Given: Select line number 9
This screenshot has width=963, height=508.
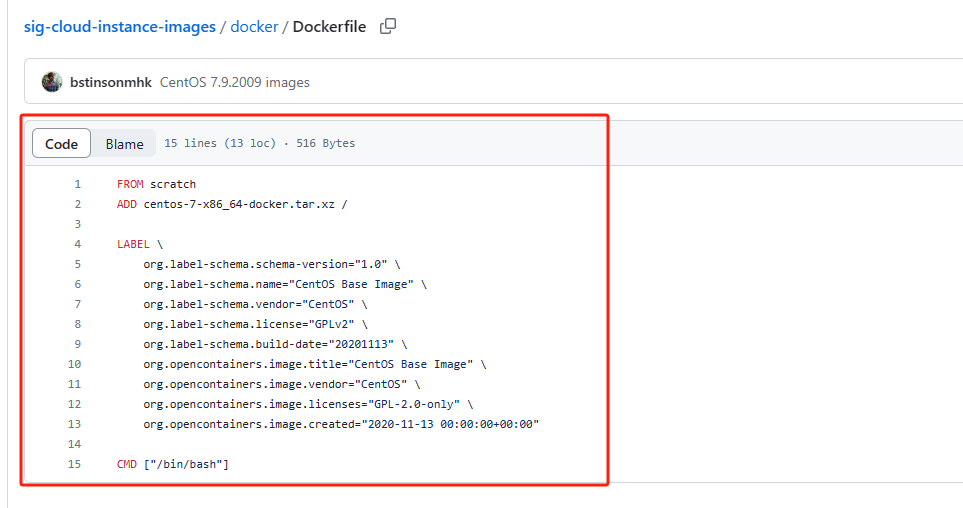Looking at the screenshot, I should (77, 344).
